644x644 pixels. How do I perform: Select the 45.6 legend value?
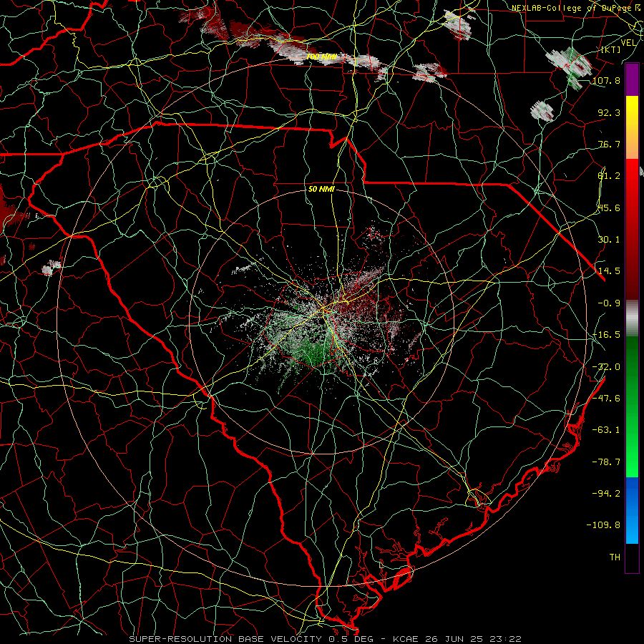(609, 208)
